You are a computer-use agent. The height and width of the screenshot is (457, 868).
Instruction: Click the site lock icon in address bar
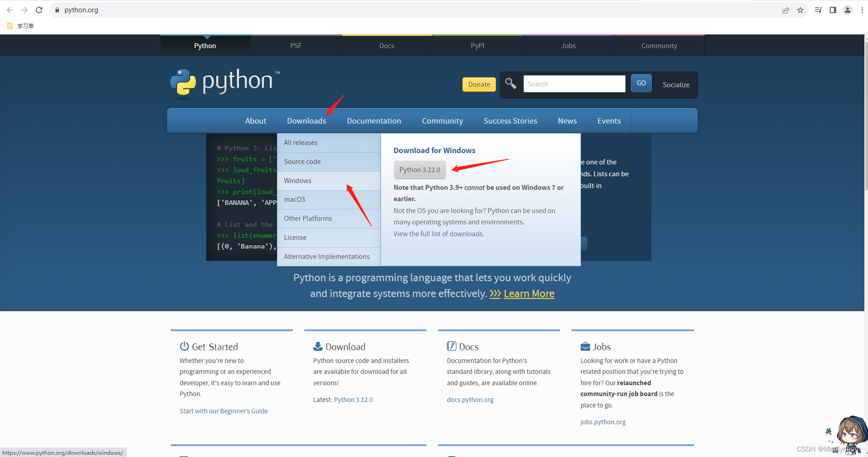coord(57,10)
